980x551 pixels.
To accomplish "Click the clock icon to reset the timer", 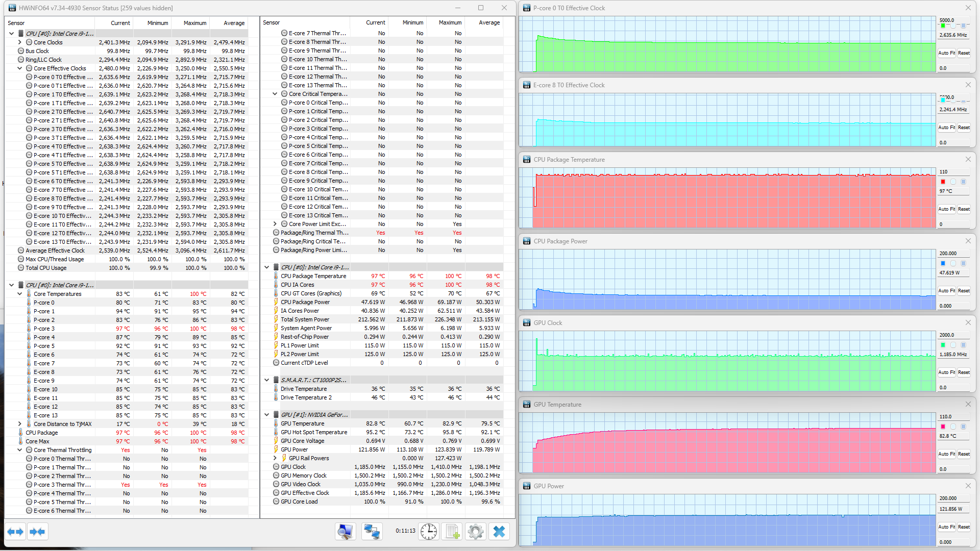I will 429,532.
